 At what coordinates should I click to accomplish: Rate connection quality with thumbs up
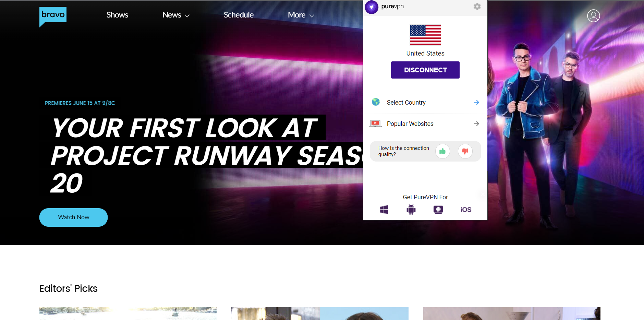click(442, 151)
